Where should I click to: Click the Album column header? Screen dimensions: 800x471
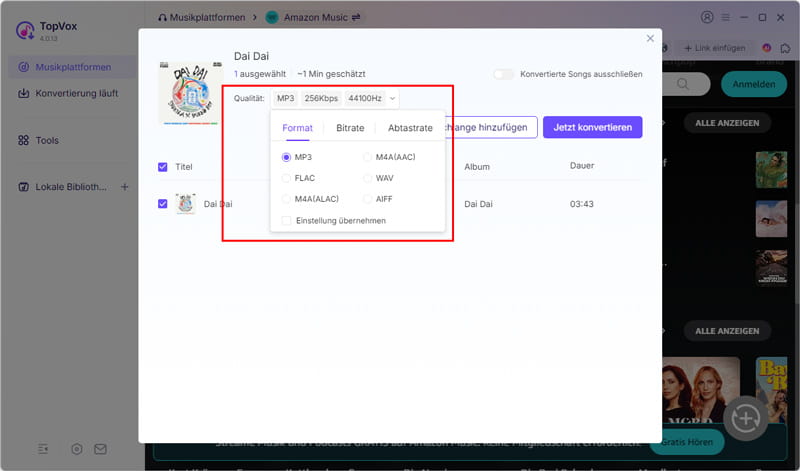coord(477,167)
